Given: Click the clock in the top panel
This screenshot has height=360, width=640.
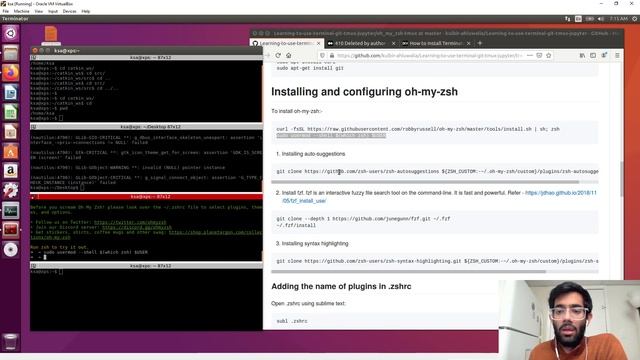Looking at the screenshot, I should 618,19.
